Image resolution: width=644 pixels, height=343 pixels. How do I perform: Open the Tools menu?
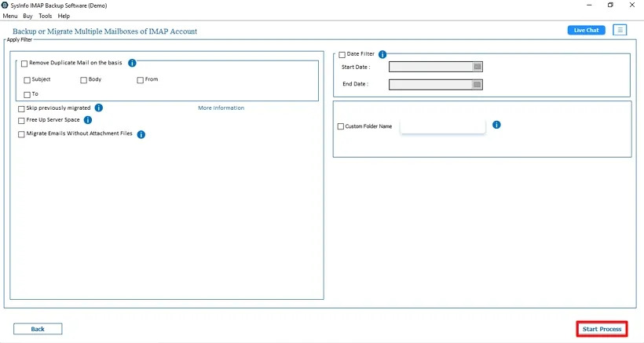[x=46, y=16]
